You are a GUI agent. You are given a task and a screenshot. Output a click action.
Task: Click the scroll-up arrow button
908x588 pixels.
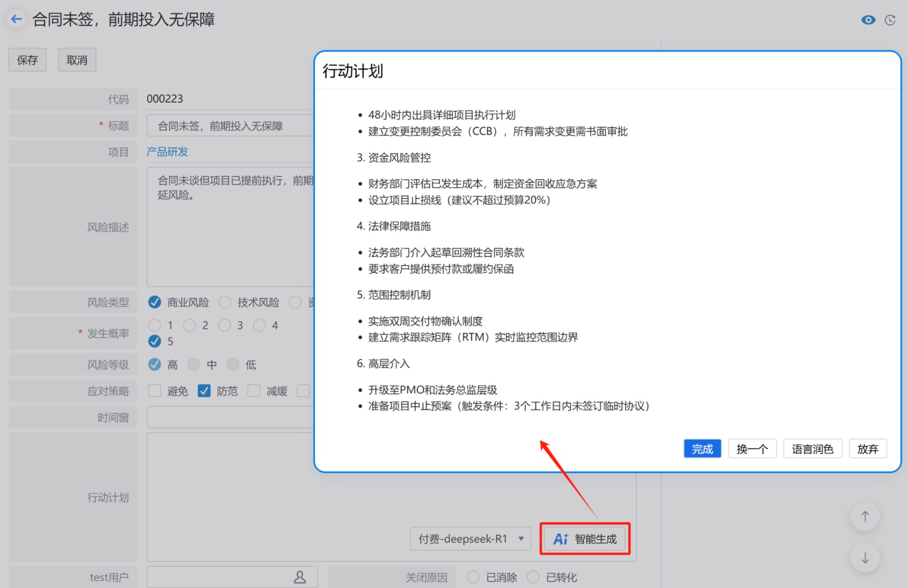tap(865, 516)
